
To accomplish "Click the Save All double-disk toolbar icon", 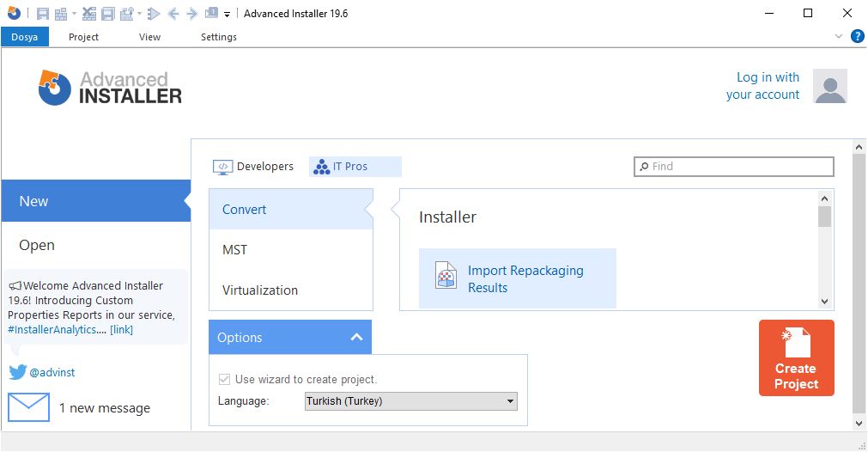I will pyautogui.click(x=108, y=14).
